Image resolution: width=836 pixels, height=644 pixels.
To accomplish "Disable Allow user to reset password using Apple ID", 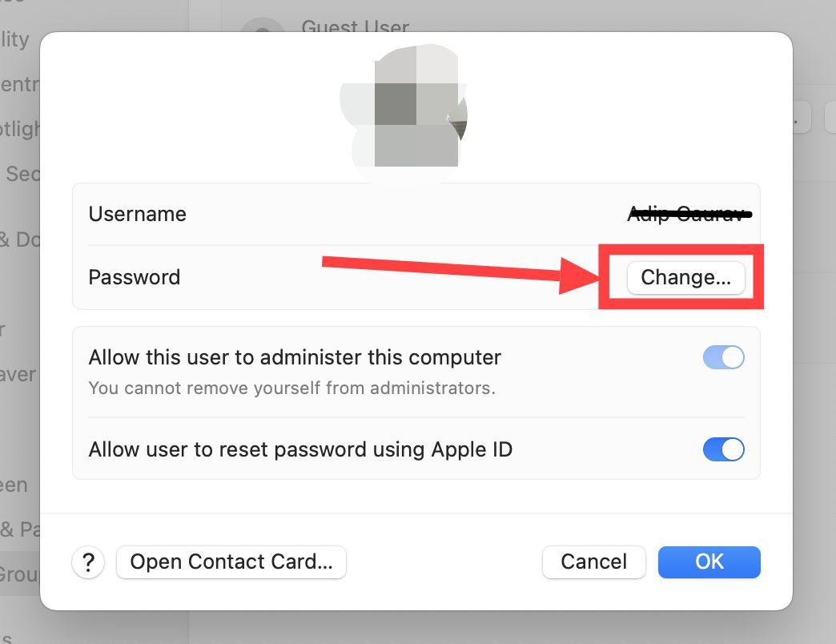I will (724, 449).
